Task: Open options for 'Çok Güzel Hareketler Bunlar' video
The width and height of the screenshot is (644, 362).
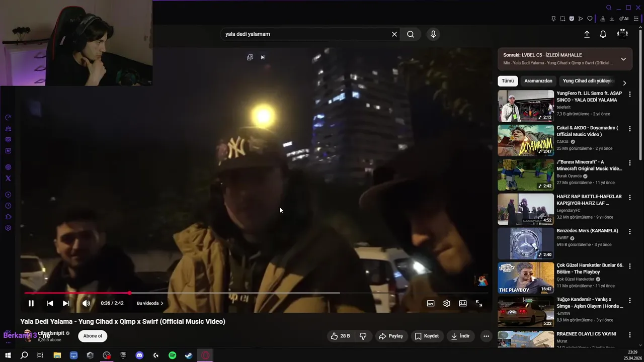Action: (x=630, y=266)
